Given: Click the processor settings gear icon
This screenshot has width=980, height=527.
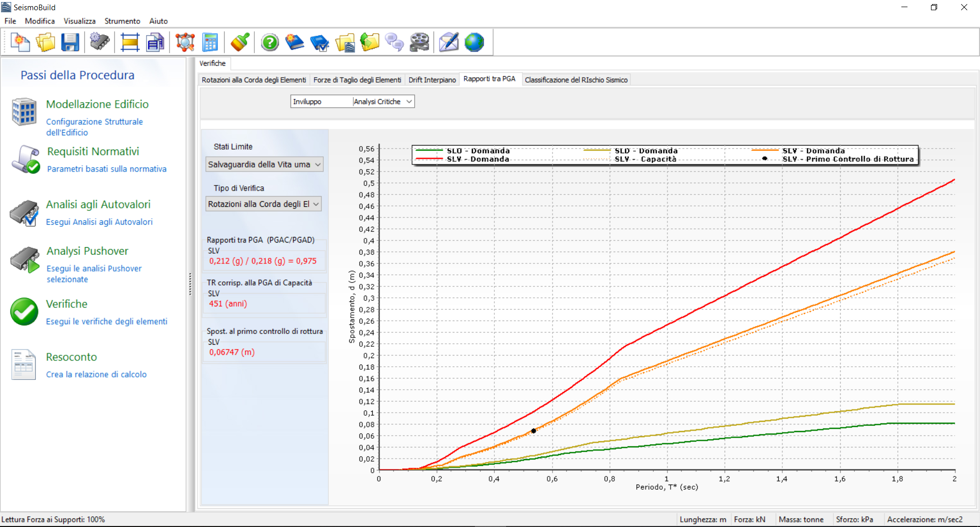Looking at the screenshot, I should 100,42.
